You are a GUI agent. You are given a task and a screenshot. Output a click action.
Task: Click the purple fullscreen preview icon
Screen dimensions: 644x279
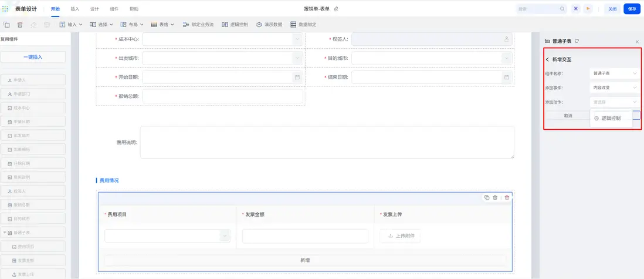(576, 9)
